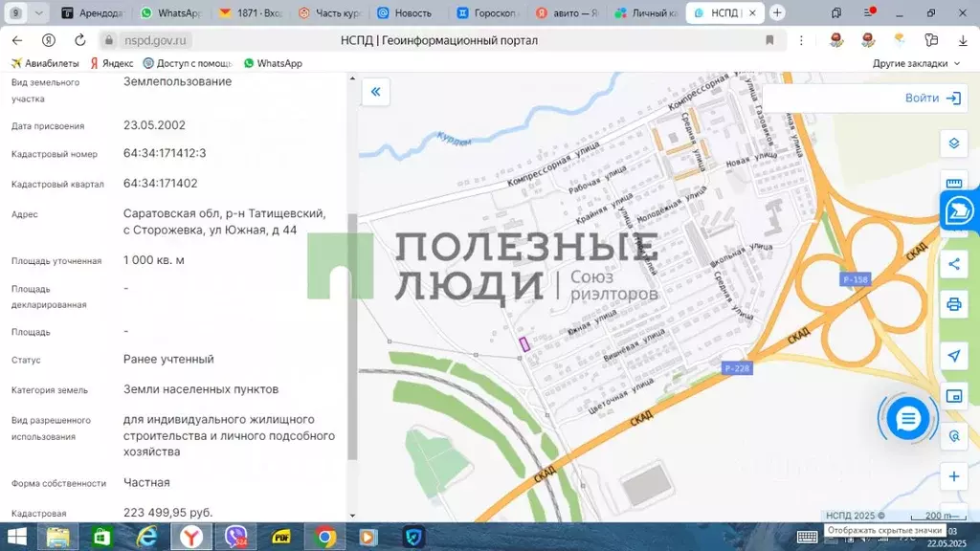The width and height of the screenshot is (980, 551).
Task: Open Microsoft Store taskbar icon
Action: pos(101,537)
